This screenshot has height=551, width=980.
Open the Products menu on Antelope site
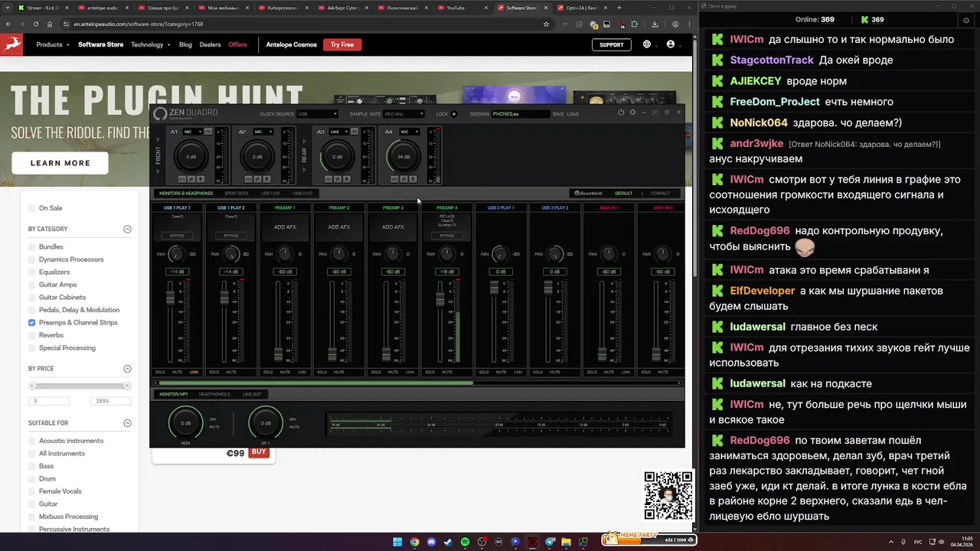coord(53,44)
